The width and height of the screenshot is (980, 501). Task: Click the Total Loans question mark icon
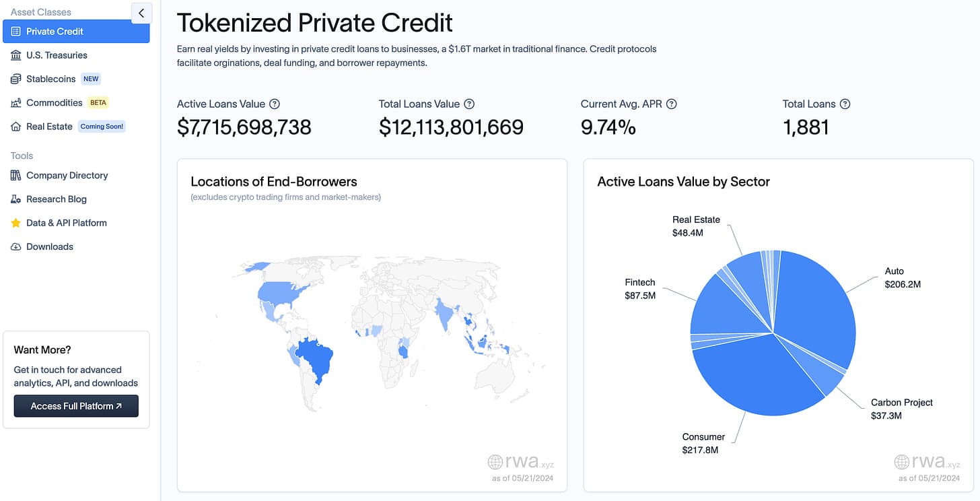pos(845,104)
